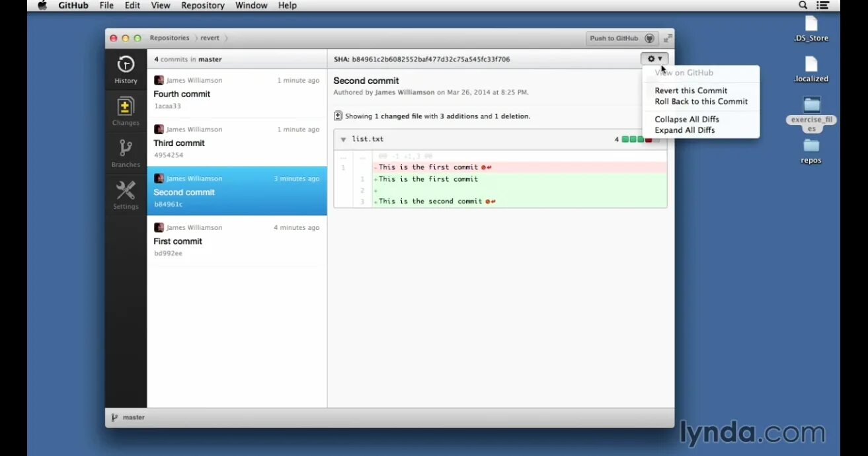This screenshot has height=456, width=868.
Task: Open the Settings sidebar view
Action: (x=126, y=195)
